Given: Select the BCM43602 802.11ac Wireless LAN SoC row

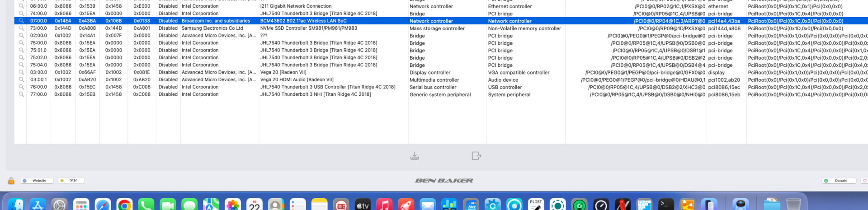Looking at the screenshot, I should coord(441,21).
